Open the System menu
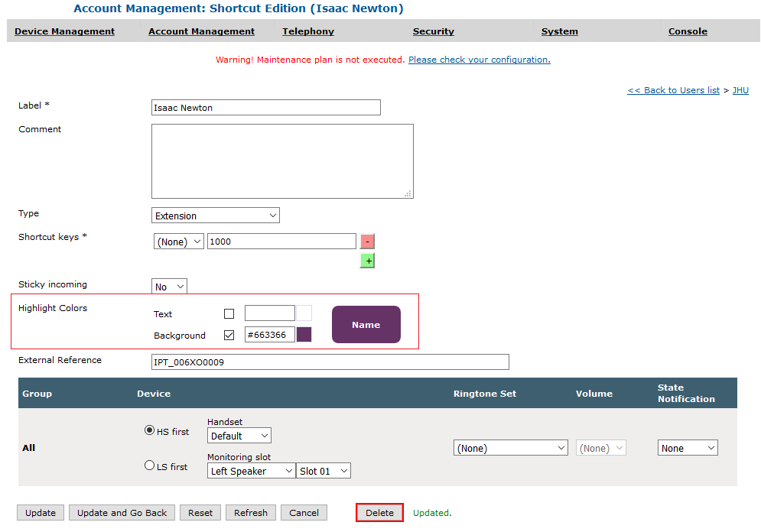 point(560,31)
